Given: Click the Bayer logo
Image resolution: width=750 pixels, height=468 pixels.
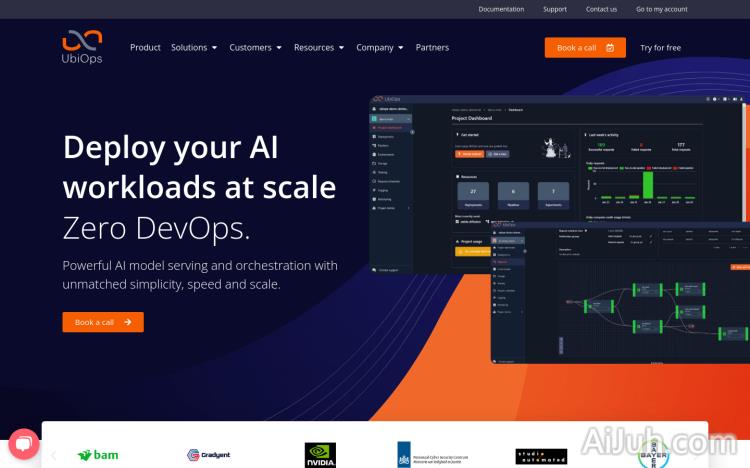Looking at the screenshot, I should (653, 455).
